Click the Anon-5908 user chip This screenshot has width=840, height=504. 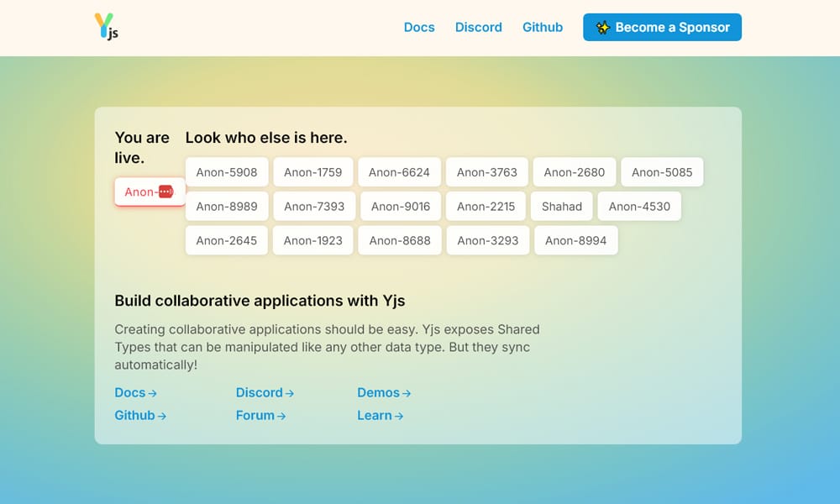pos(226,171)
